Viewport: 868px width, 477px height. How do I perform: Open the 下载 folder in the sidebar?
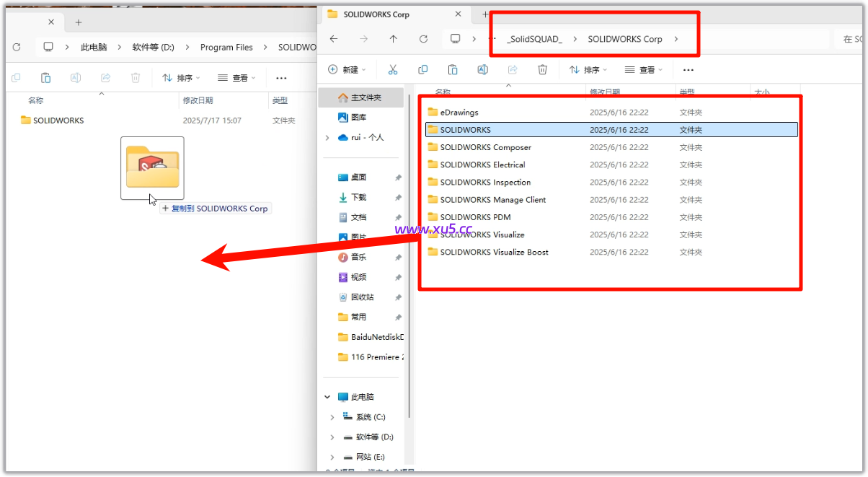(357, 197)
